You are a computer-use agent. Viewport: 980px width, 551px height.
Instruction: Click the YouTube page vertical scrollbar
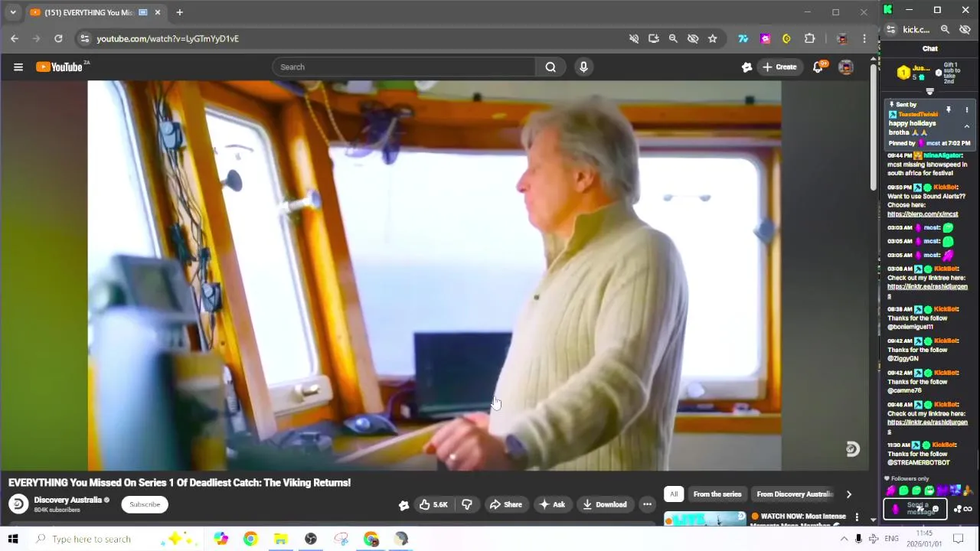pos(874,126)
